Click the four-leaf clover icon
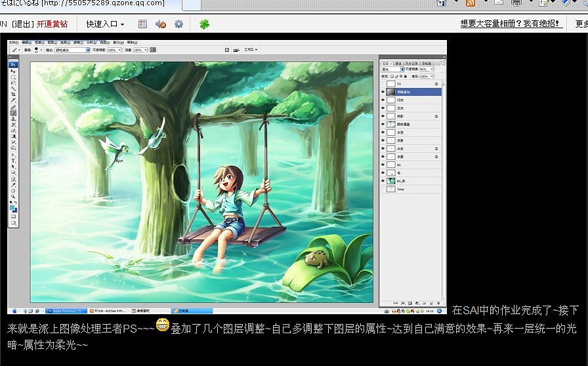588x366 pixels. pos(204,24)
